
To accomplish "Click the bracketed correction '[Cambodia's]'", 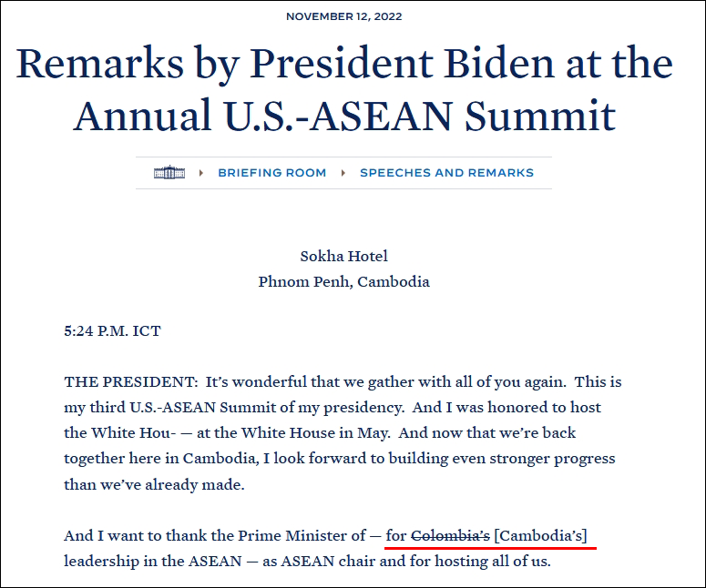I will click(x=541, y=536).
